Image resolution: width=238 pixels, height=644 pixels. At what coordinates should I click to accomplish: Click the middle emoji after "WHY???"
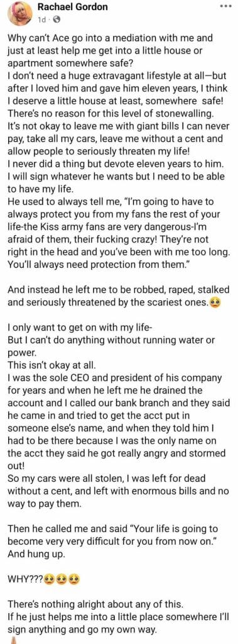pyautogui.click(x=62, y=579)
